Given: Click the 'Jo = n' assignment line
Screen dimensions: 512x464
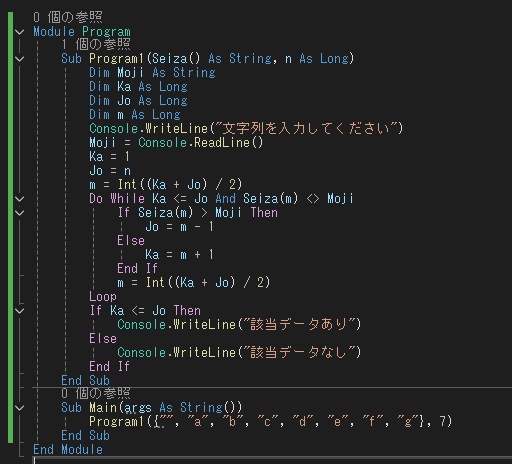Looking at the screenshot, I should tap(110, 171).
